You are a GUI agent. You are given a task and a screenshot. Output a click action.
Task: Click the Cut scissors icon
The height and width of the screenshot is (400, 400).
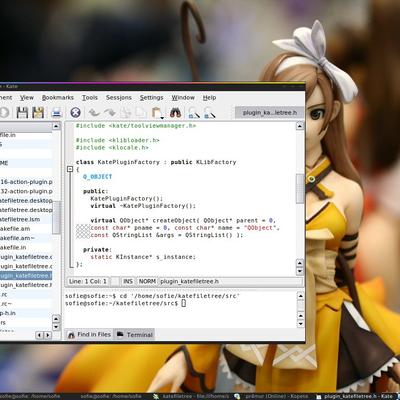coord(126,113)
